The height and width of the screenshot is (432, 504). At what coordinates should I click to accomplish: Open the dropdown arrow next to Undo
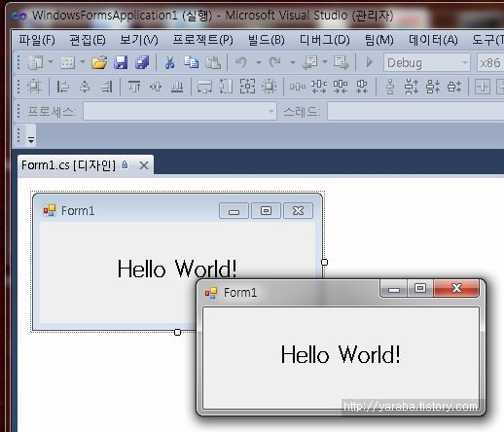pos(259,62)
